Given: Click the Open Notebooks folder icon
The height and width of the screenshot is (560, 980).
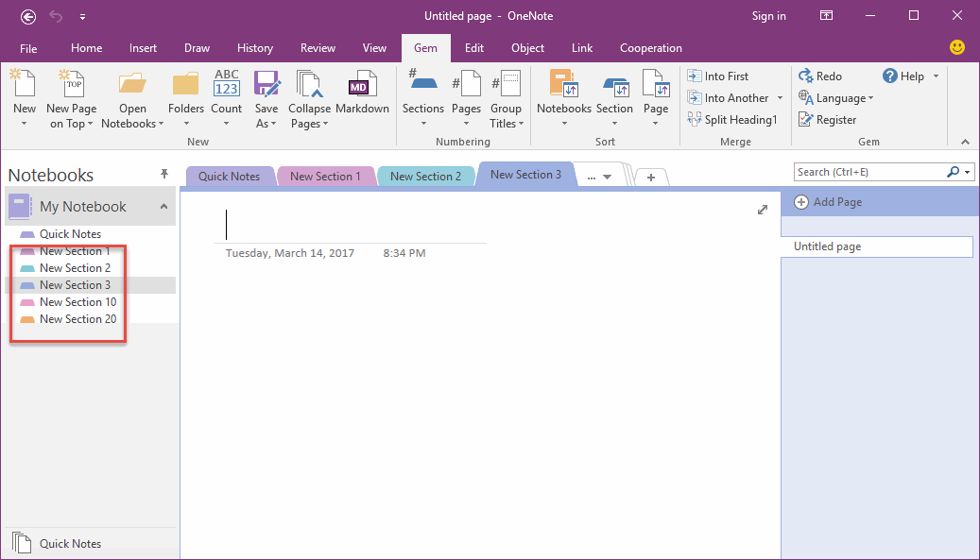Looking at the screenshot, I should [x=132, y=84].
